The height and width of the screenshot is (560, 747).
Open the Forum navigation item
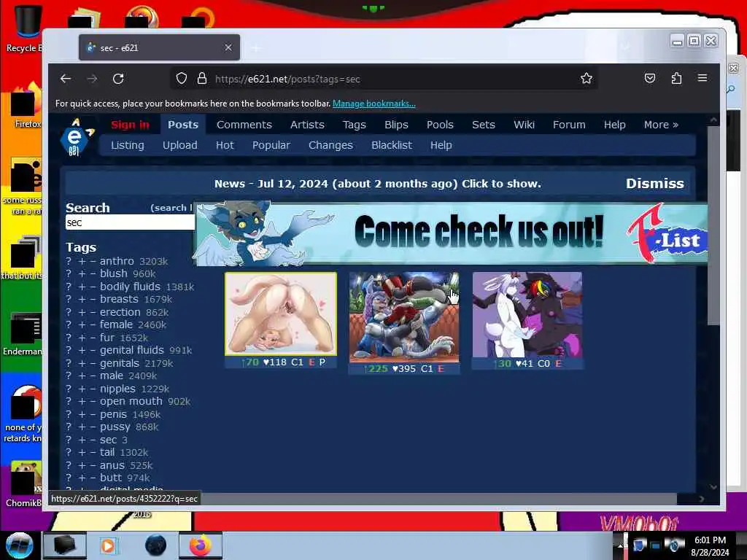coord(569,125)
